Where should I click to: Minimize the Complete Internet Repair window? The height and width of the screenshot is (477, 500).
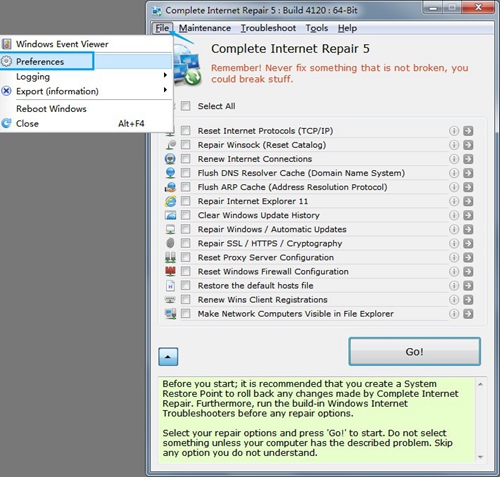pyautogui.click(x=433, y=7)
